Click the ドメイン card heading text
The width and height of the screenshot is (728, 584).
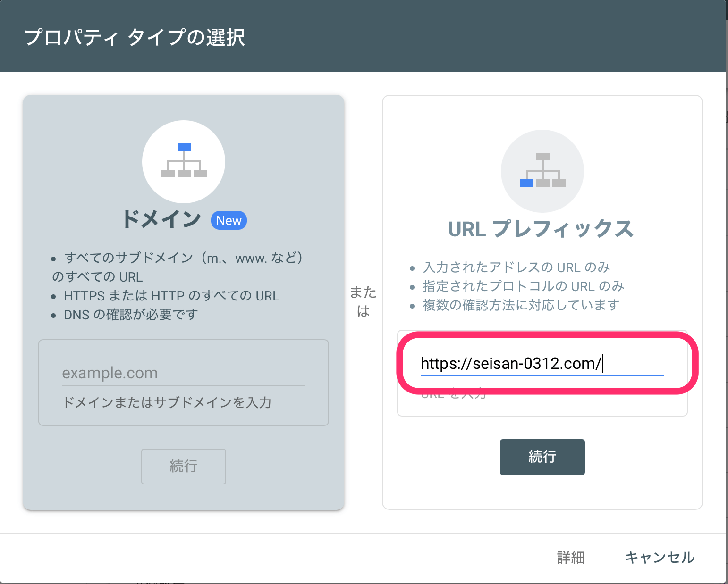161,218
